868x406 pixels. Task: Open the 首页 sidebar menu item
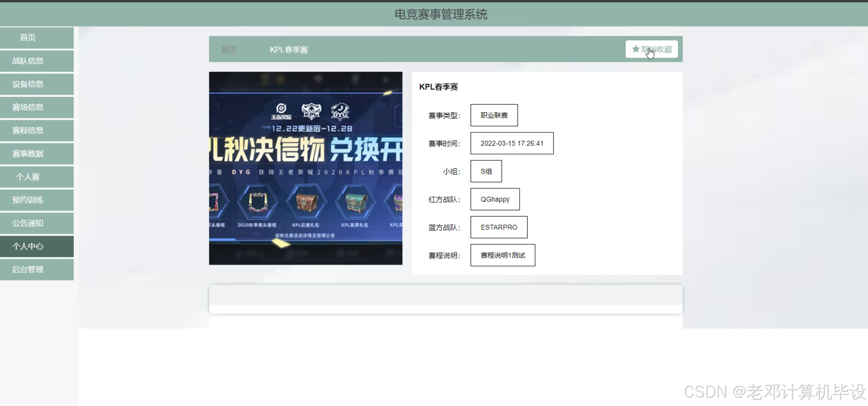pyautogui.click(x=37, y=38)
